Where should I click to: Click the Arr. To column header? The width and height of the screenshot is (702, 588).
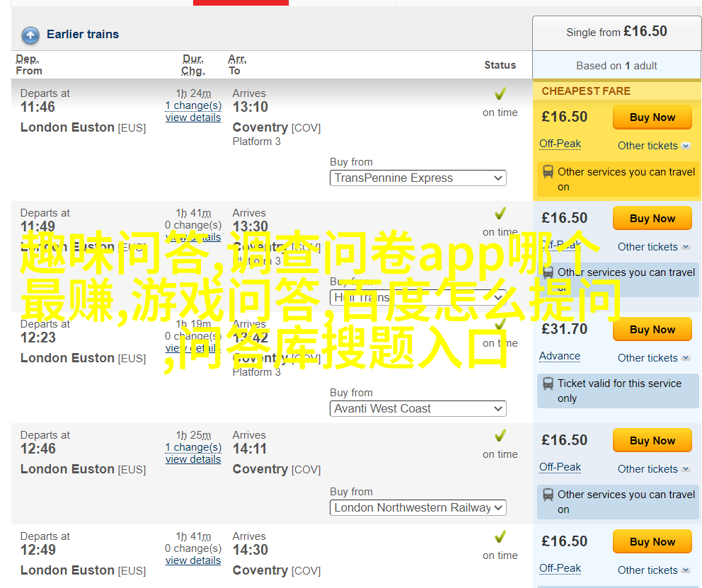[x=237, y=65]
